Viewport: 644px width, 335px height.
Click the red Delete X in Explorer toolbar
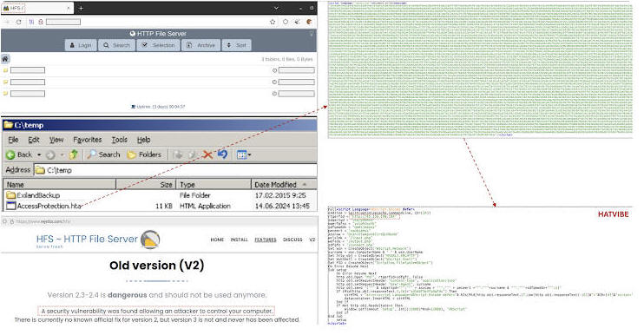(207, 154)
